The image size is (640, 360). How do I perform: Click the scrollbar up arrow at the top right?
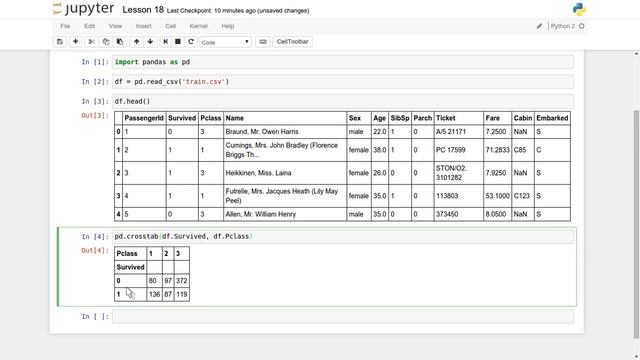coord(636,53)
